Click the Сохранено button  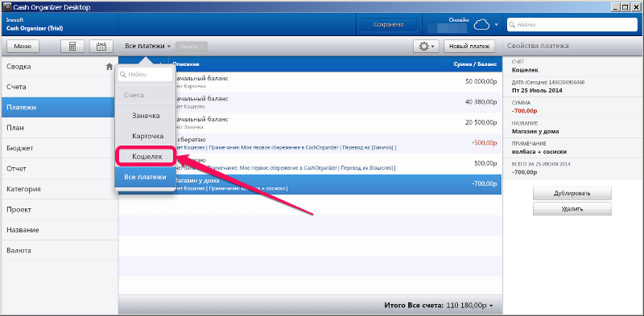pos(389,25)
